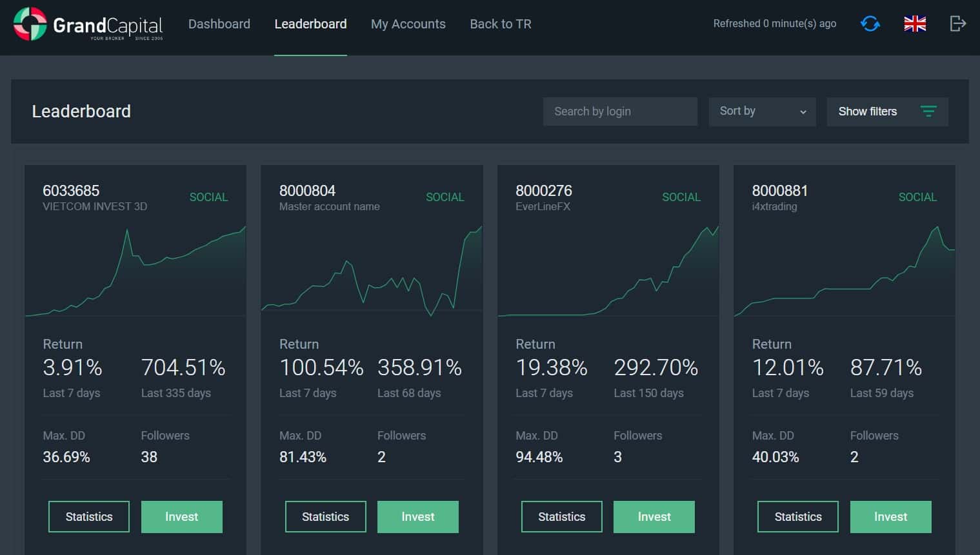Click the 12.01% return value
This screenshot has height=555, width=980.
(788, 367)
